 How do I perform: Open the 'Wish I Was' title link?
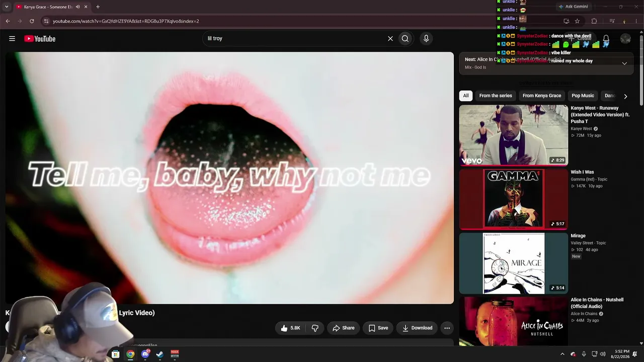click(582, 172)
